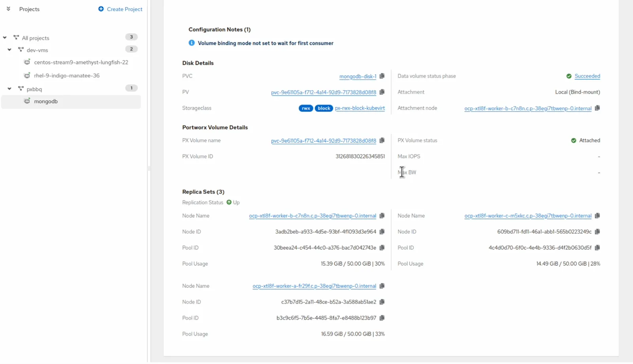The height and width of the screenshot is (364, 633).
Task: Select the rhel-9-indigo-manatee-36 VM
Action: [66, 75]
